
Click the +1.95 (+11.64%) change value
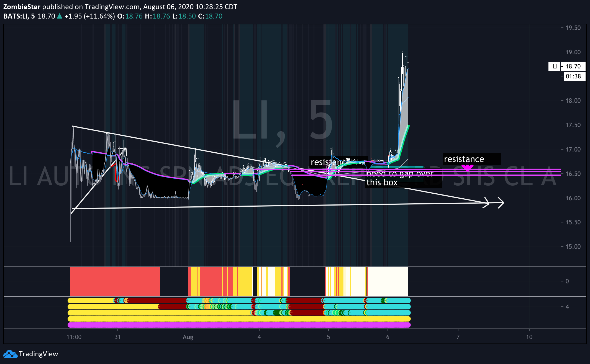[89, 16]
